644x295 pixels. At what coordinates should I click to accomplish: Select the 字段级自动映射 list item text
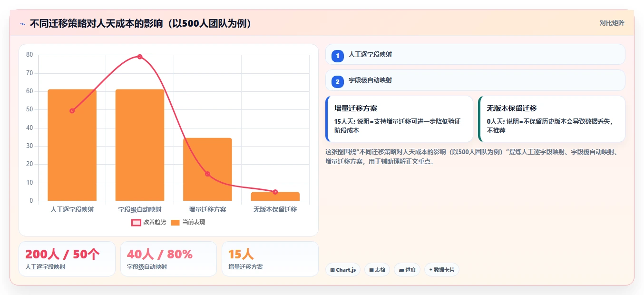pyautogui.click(x=370, y=80)
